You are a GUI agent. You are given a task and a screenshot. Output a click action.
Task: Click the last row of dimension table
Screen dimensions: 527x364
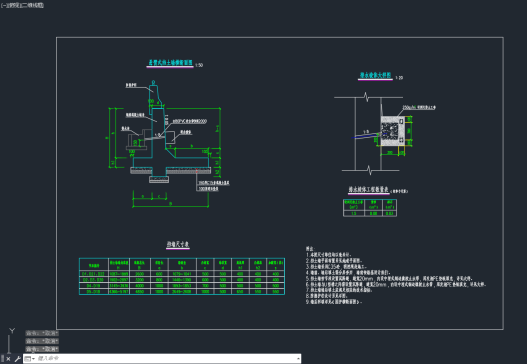pos(182,292)
